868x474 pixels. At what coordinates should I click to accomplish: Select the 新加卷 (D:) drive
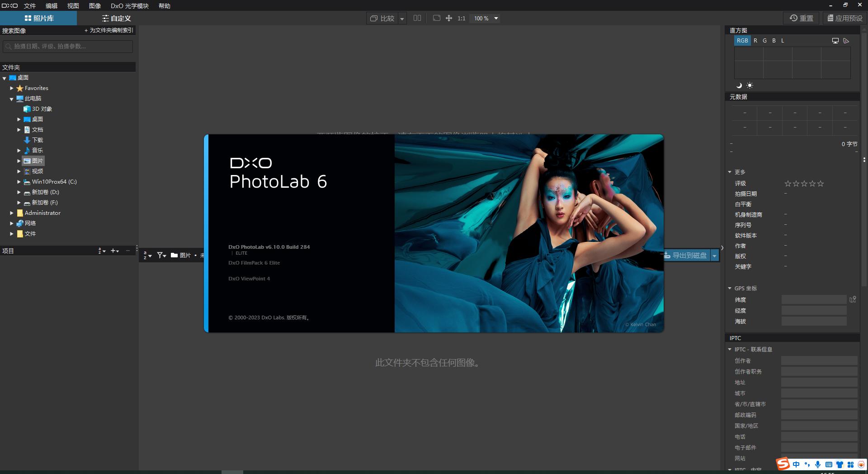coord(42,192)
